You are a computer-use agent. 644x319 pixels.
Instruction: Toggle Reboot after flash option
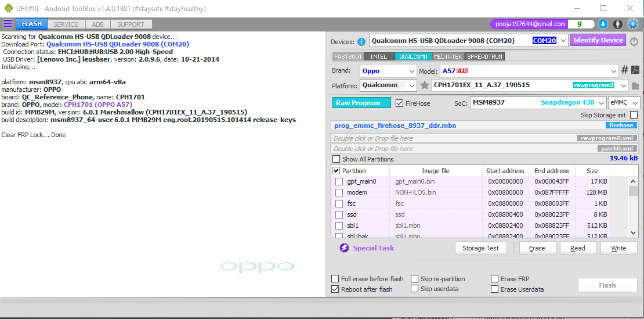tap(335, 289)
